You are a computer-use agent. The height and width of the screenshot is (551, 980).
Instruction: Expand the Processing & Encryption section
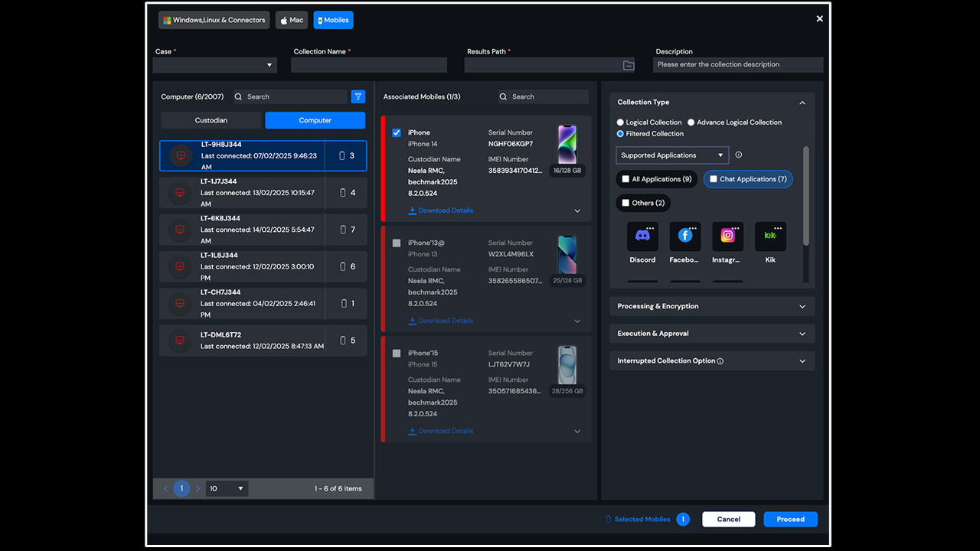(711, 306)
